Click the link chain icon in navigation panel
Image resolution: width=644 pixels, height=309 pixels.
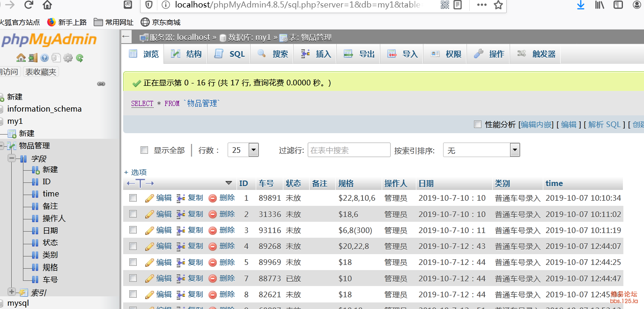tap(101, 83)
